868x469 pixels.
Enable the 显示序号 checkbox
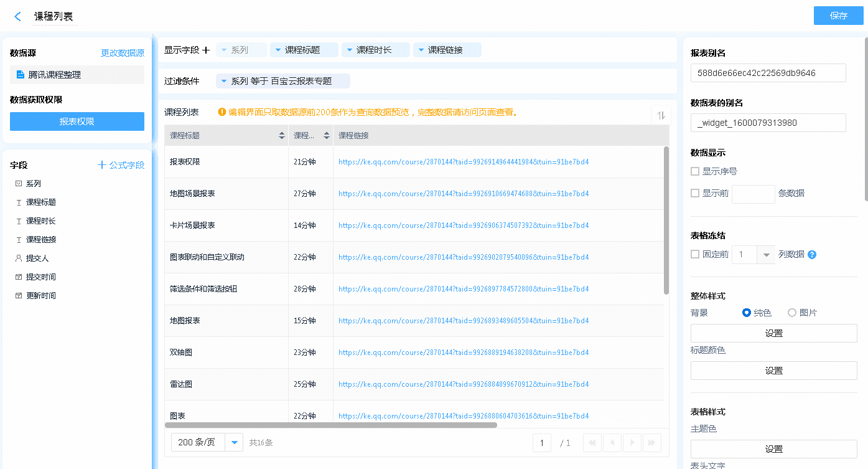(x=695, y=171)
